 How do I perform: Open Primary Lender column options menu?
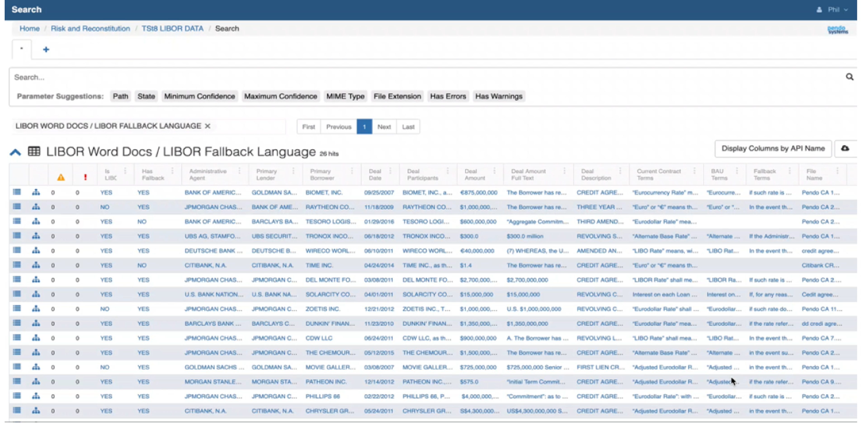click(293, 171)
